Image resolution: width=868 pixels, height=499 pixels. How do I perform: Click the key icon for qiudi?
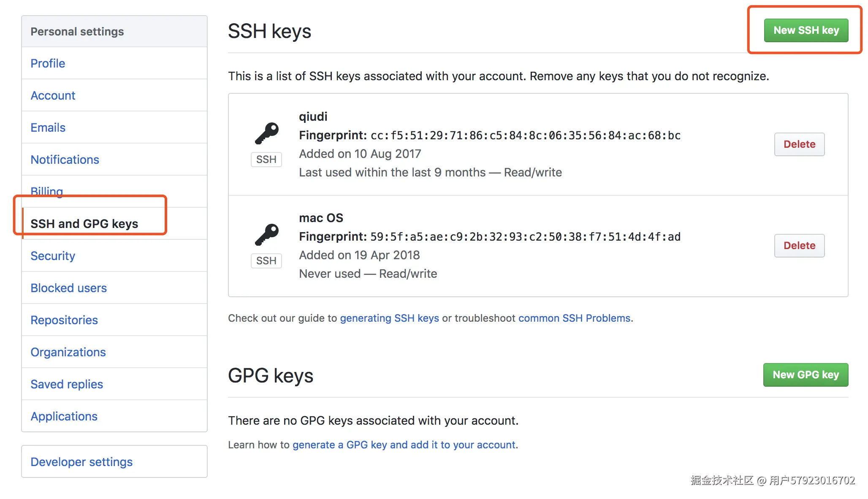point(267,133)
